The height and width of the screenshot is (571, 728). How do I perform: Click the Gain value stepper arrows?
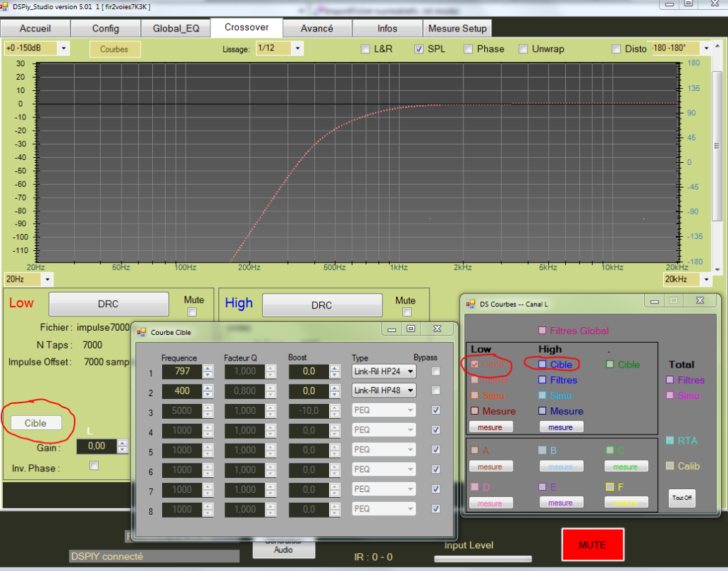[122, 446]
